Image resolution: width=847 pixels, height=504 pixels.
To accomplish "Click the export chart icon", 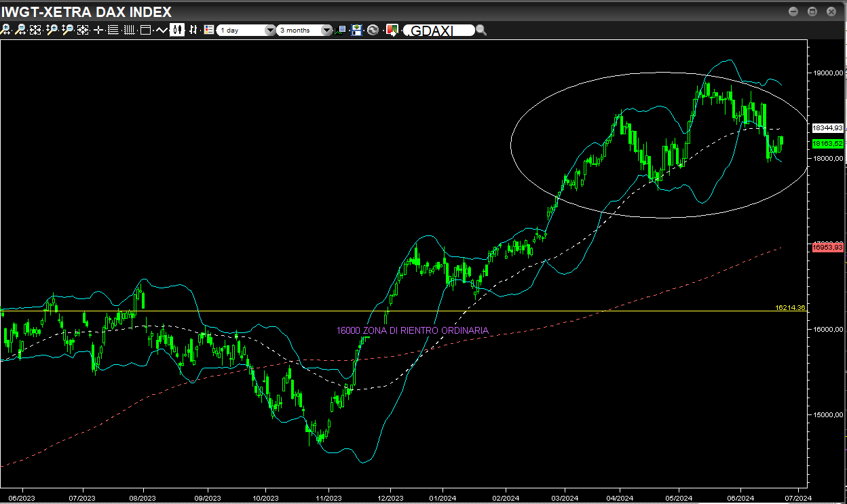I will click(392, 30).
